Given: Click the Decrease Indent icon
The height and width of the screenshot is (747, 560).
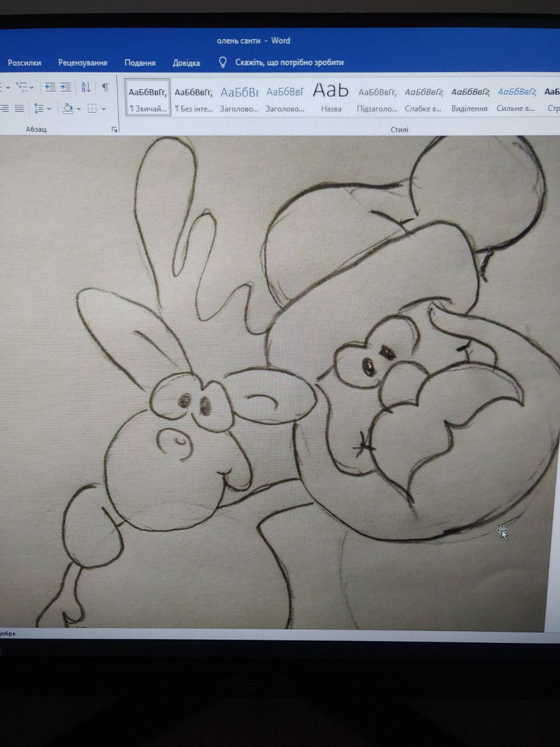Looking at the screenshot, I should pyautogui.click(x=50, y=87).
